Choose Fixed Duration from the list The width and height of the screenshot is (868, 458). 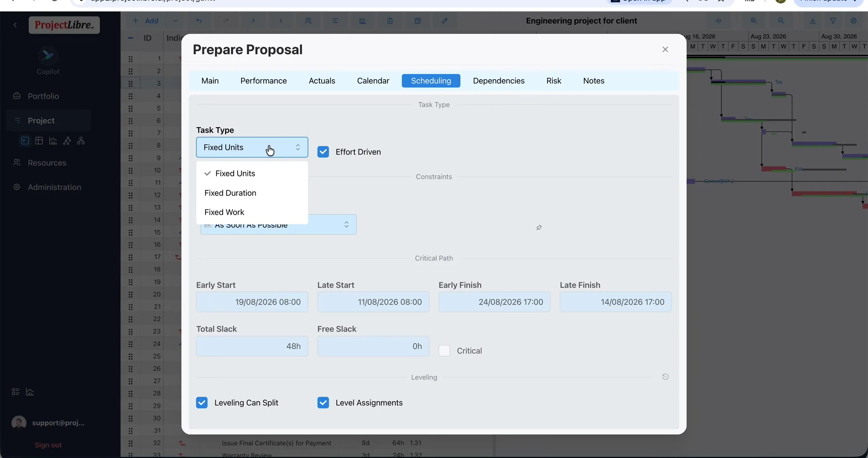252,193
